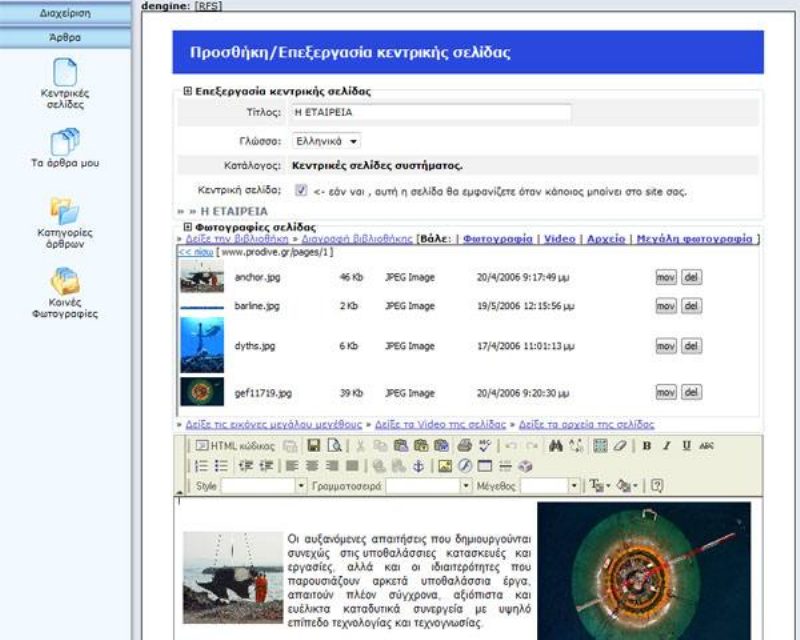The width and height of the screenshot is (800, 640).
Task: Collapse the Φωτογραφίες σελίδας section
Action: (187, 227)
